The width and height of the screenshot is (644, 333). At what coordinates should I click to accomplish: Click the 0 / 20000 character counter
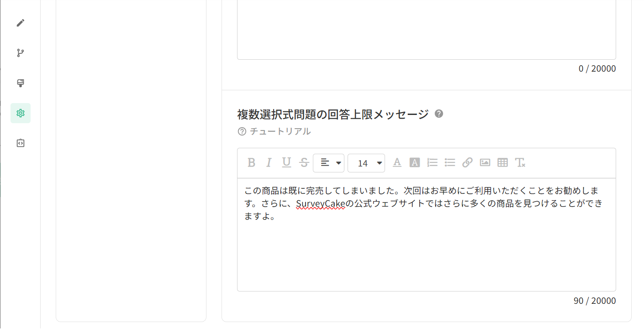(x=597, y=69)
